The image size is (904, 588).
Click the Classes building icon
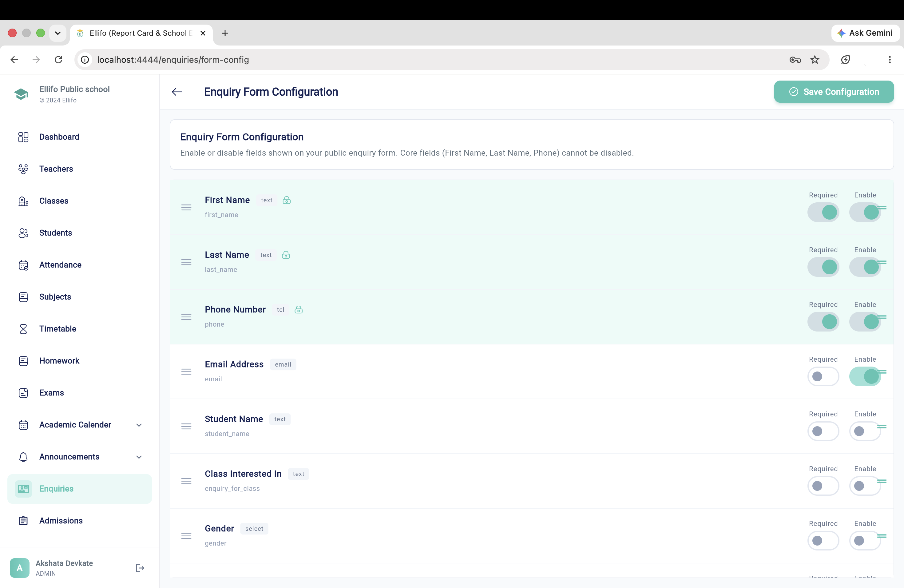coord(23,201)
